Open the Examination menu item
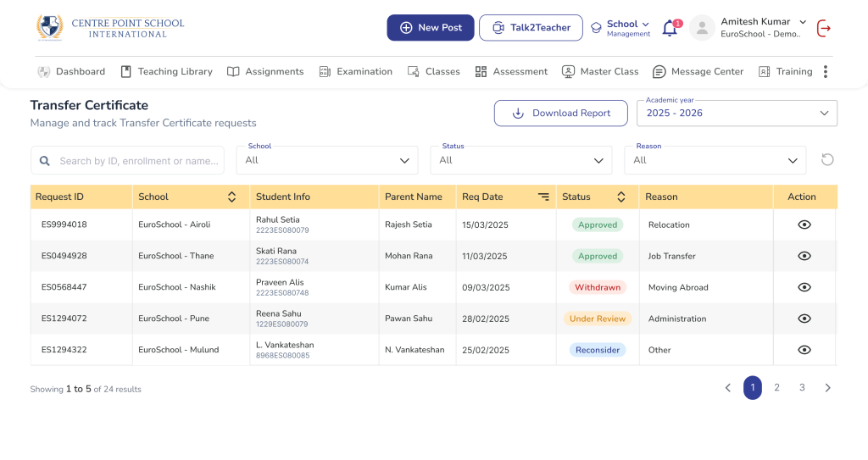The image size is (868, 460). point(355,72)
